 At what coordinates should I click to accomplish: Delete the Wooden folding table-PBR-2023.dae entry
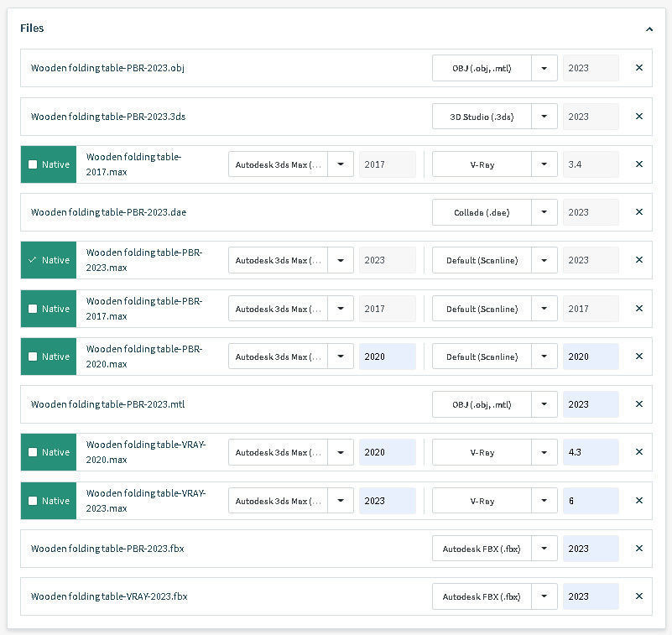[638, 212]
